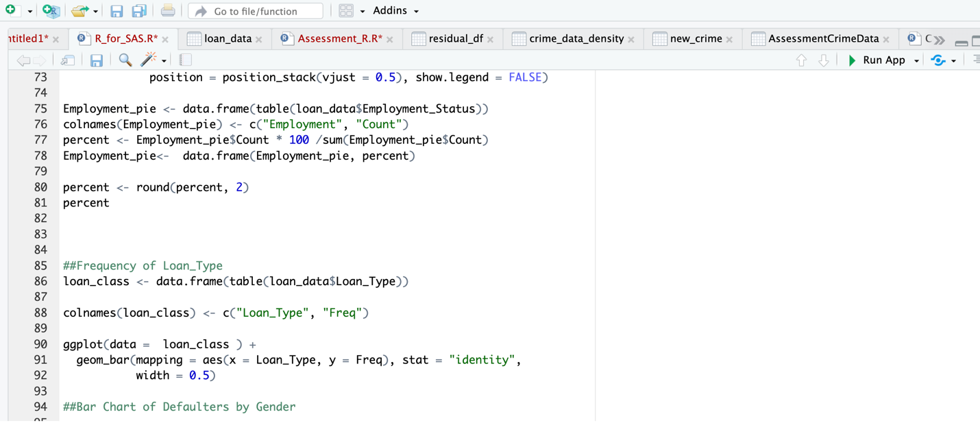
Task: Open the New File dropdown arrow
Action: [29, 12]
